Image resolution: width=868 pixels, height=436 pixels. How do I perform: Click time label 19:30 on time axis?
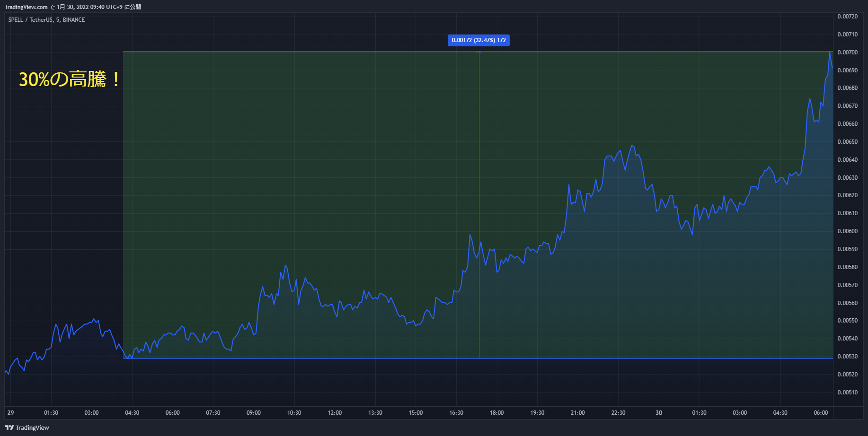(x=537, y=413)
